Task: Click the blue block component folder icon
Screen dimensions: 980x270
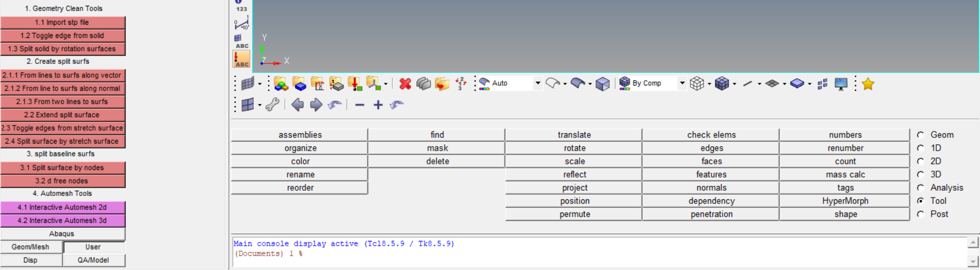Action: pyautogui.click(x=299, y=83)
